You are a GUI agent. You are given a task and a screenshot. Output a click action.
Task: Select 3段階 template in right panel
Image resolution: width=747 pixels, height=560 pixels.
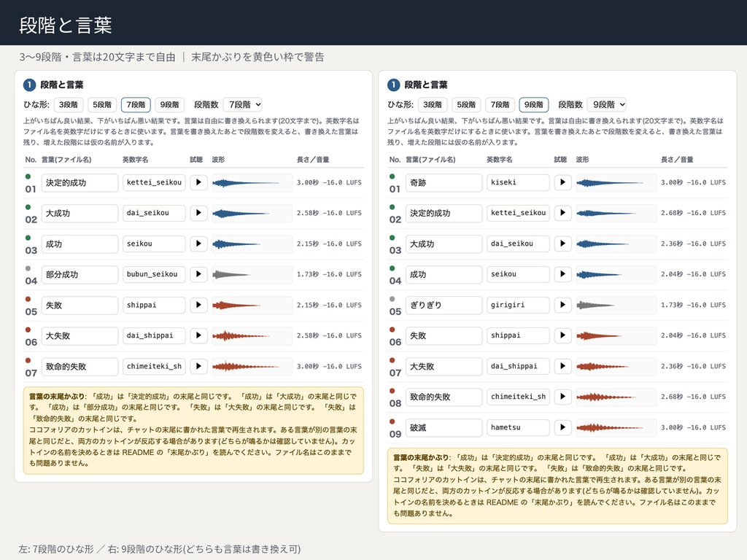point(433,105)
